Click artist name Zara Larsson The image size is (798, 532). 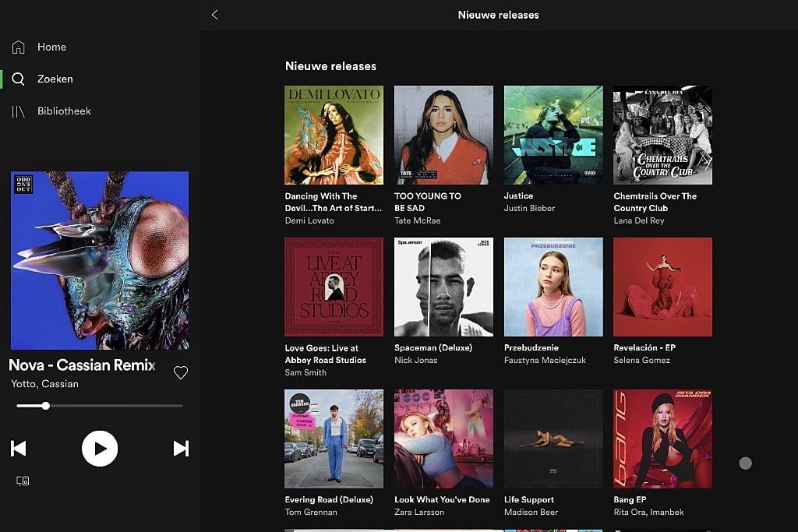click(x=419, y=513)
